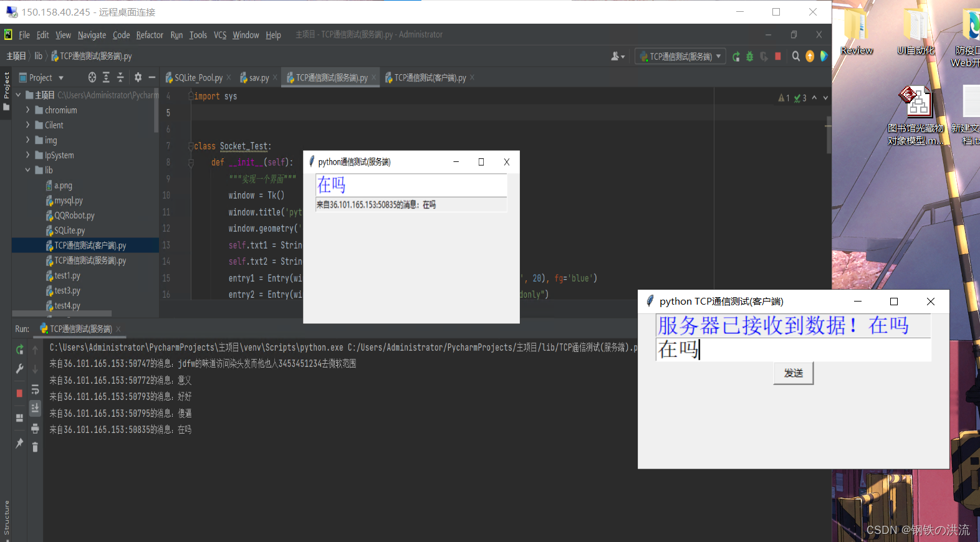980x542 pixels.
Task: Stop the process with the Run panel red square
Action: tap(19, 393)
